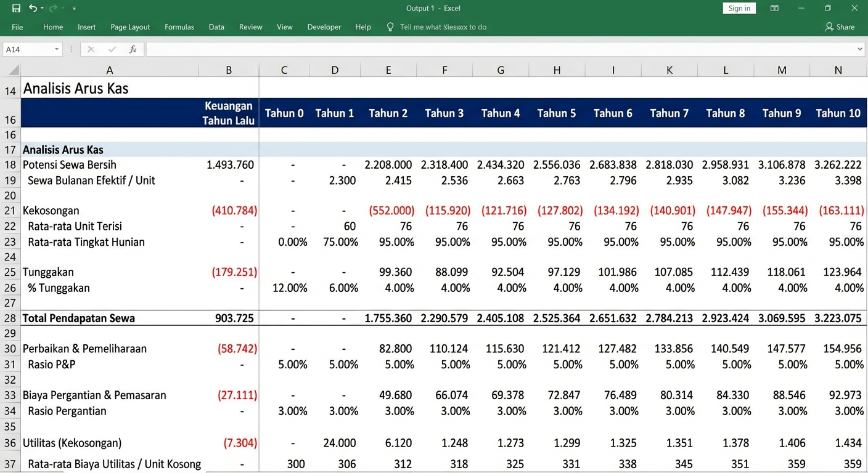Open Ribbon Display Options icon
The width and height of the screenshot is (868, 473).
pos(774,9)
